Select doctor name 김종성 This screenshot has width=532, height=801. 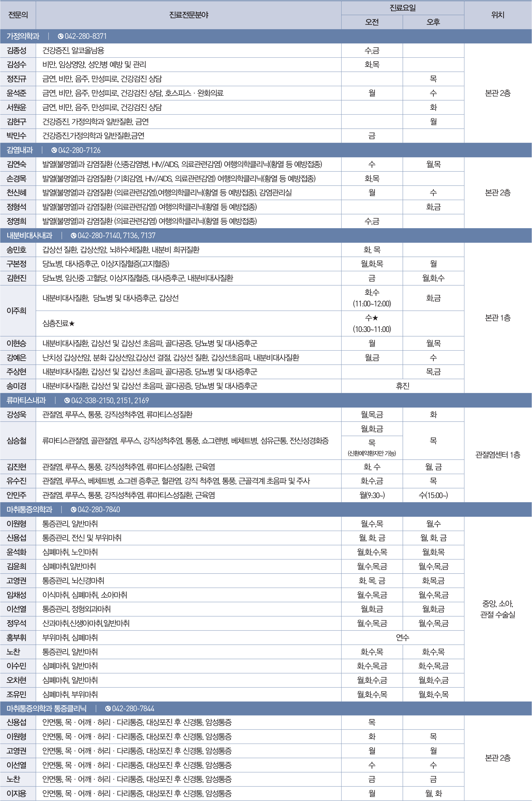click(x=17, y=51)
